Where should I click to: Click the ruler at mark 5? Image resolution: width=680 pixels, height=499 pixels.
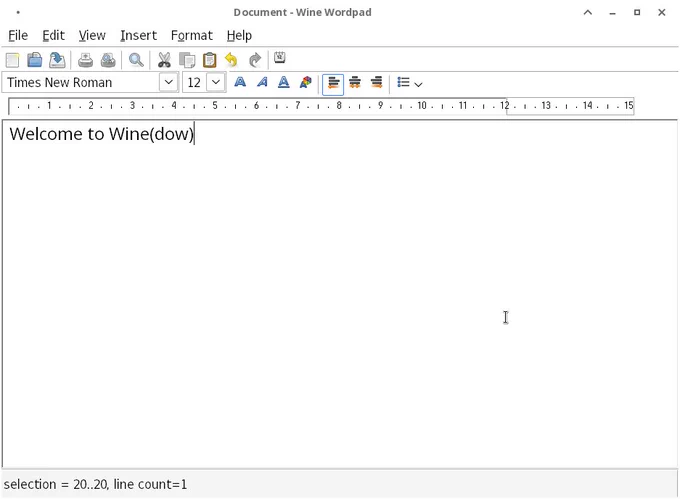coord(215,105)
